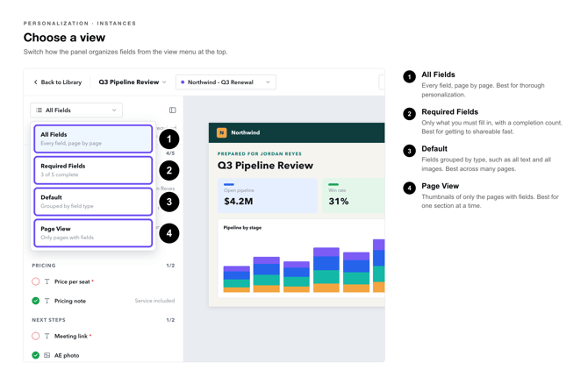
Task: Toggle Pricing note green check
Action: tap(36, 301)
